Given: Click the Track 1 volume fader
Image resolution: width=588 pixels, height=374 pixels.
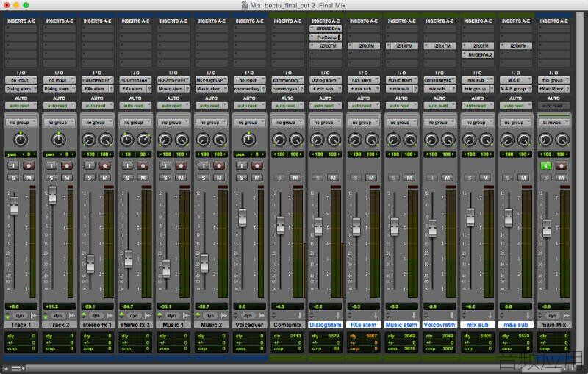Looking at the screenshot, I should [x=14, y=206].
